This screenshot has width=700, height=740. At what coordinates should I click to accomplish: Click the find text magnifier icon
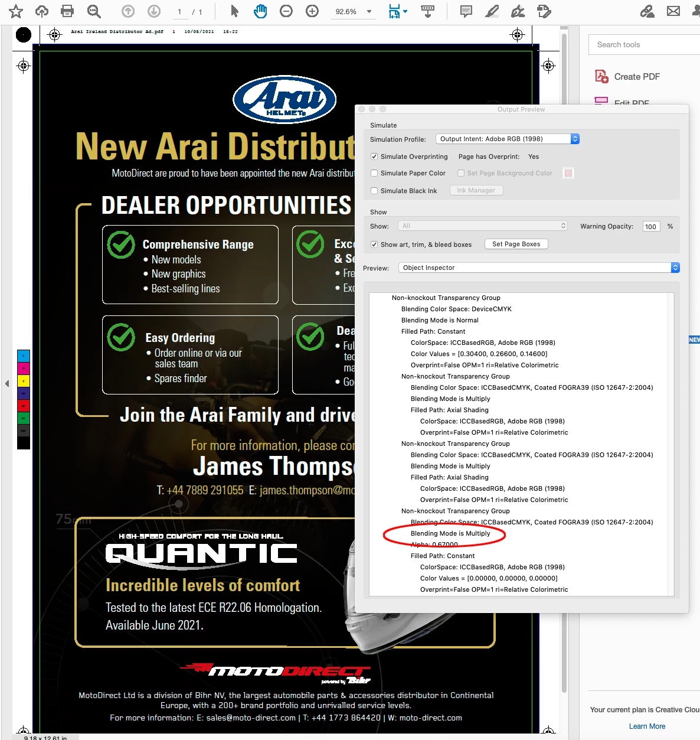94,11
